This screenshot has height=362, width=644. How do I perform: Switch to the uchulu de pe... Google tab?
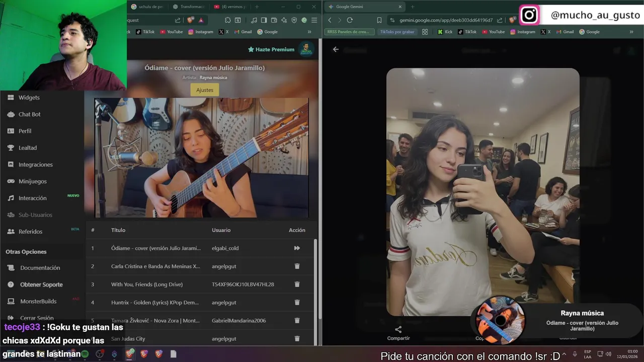tap(147, 7)
